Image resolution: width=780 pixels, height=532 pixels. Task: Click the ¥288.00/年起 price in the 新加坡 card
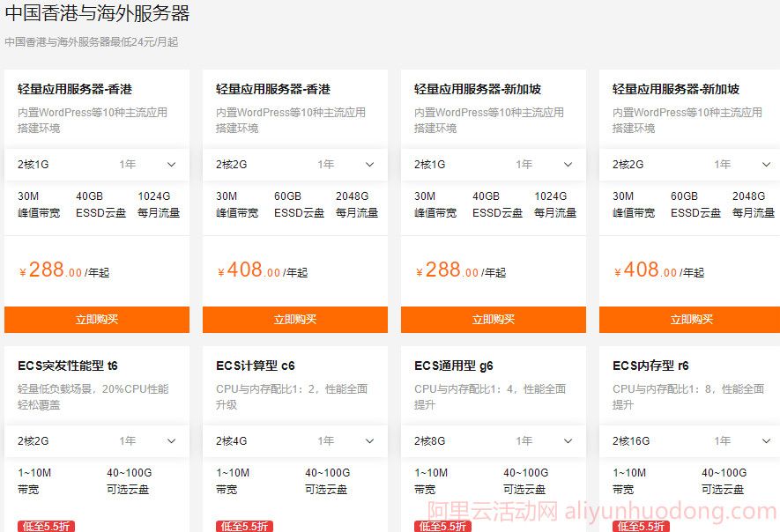click(x=461, y=270)
